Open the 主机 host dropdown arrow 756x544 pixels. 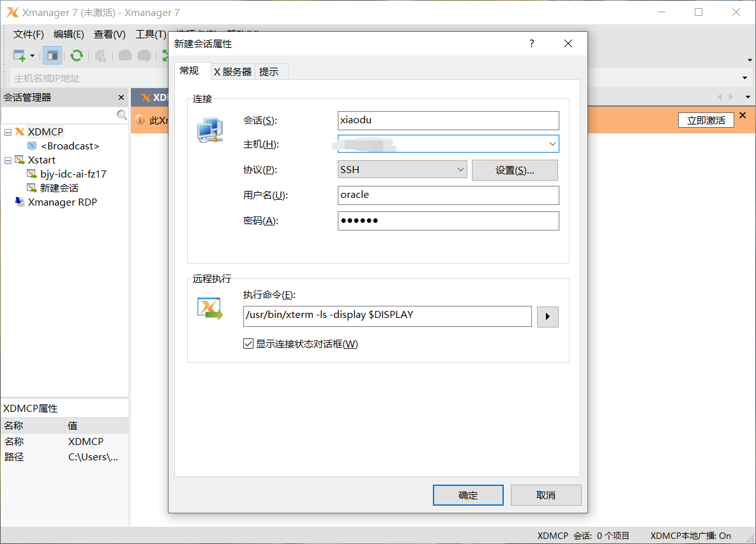(552, 144)
